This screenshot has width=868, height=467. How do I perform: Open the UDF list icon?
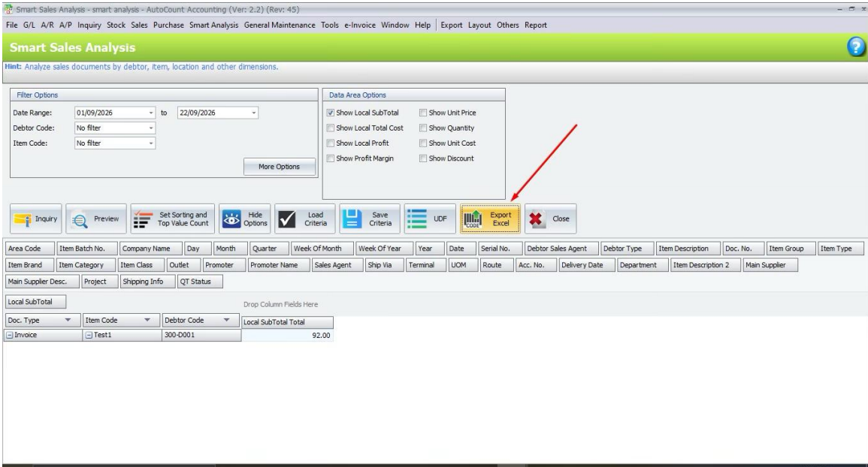[417, 218]
